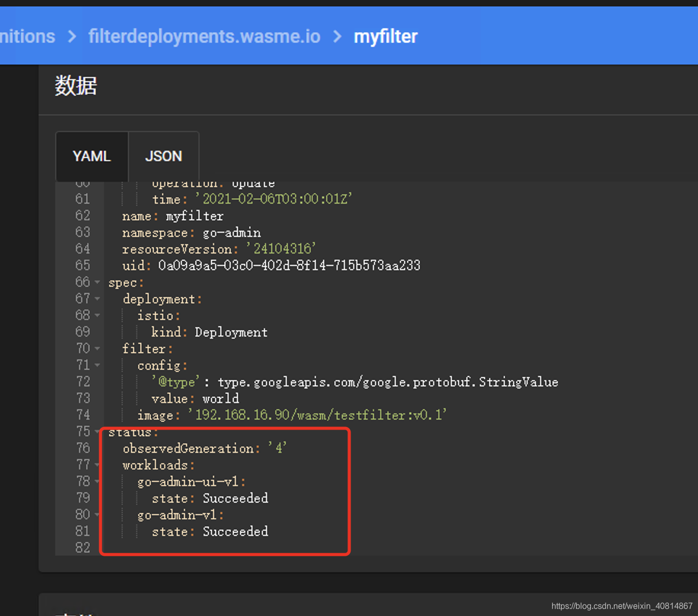Collapse config fold arrow on line 71
This screenshot has width=698, height=616.
pyautogui.click(x=97, y=366)
